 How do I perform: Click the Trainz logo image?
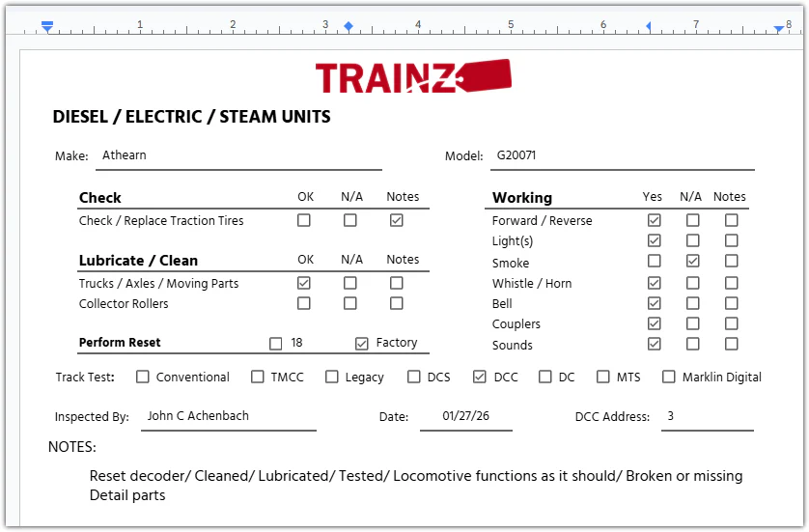pyautogui.click(x=413, y=76)
